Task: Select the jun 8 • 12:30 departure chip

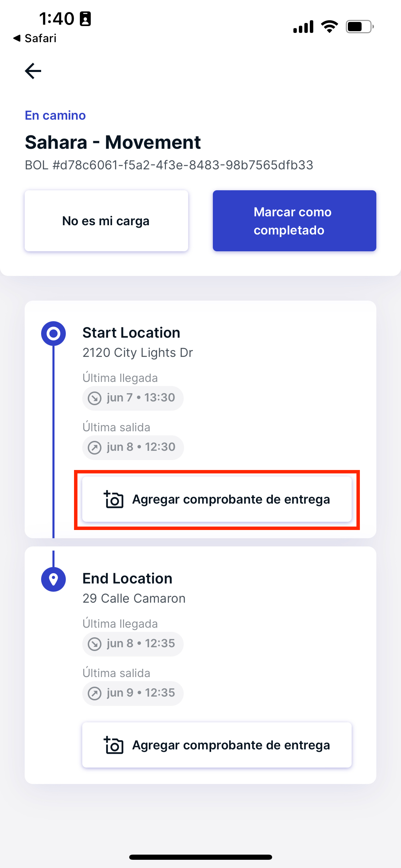Action: [x=133, y=447]
